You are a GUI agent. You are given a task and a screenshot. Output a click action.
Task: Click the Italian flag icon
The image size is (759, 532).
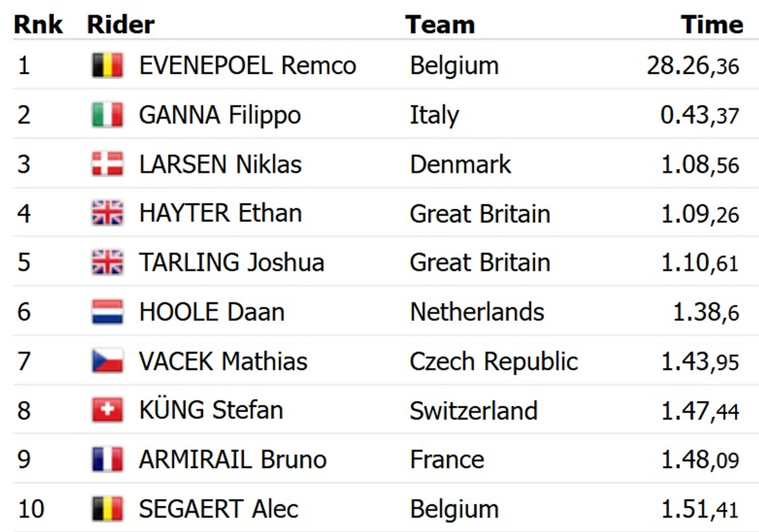pyautogui.click(x=107, y=115)
